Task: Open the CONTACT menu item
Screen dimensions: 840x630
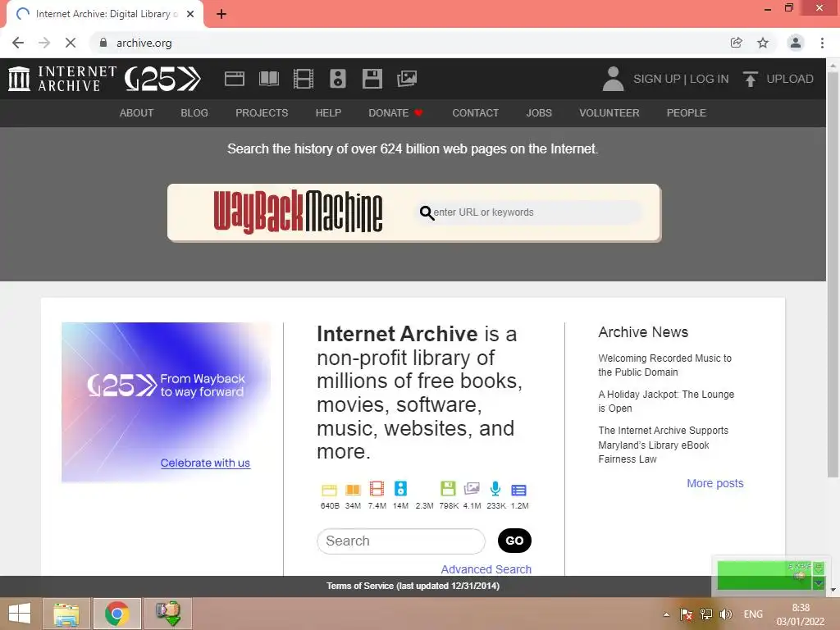Action: tap(475, 113)
